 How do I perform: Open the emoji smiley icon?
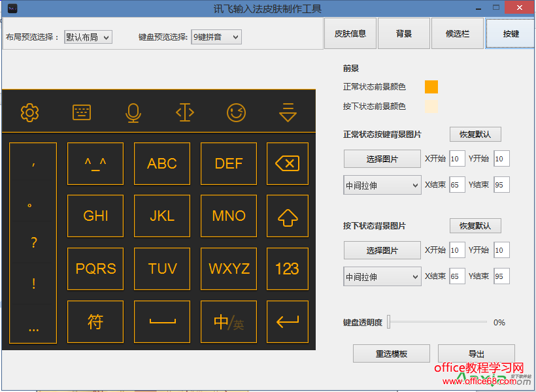pos(236,112)
